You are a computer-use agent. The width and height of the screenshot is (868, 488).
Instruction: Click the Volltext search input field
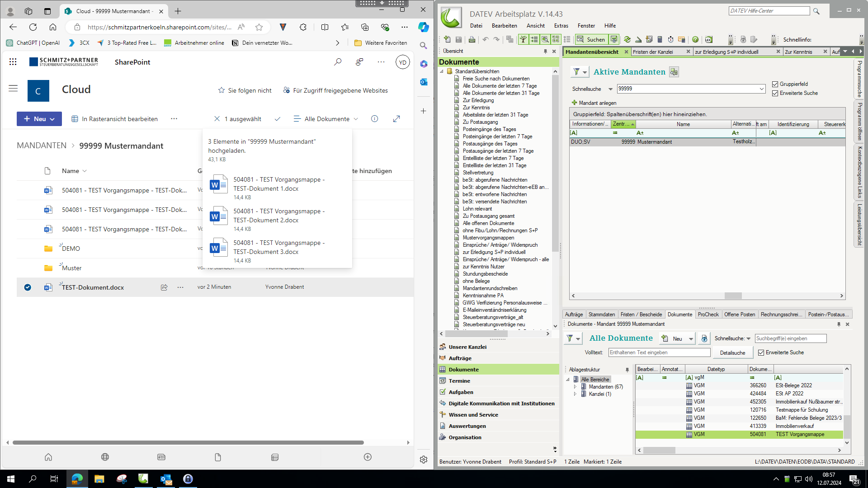[x=659, y=352]
